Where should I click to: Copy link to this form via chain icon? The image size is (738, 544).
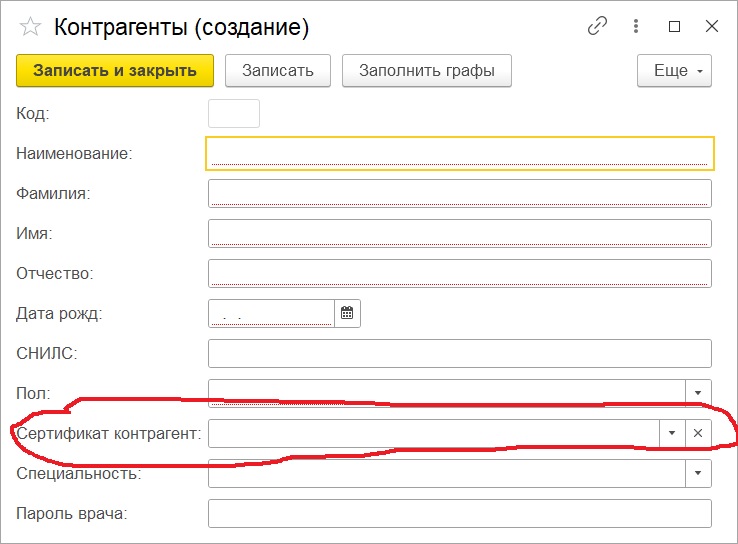(x=597, y=26)
